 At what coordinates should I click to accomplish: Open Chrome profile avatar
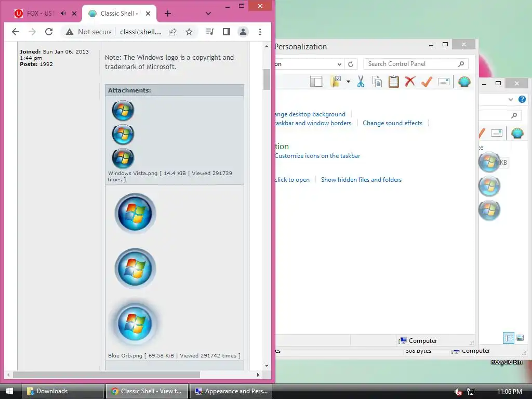pos(243,32)
